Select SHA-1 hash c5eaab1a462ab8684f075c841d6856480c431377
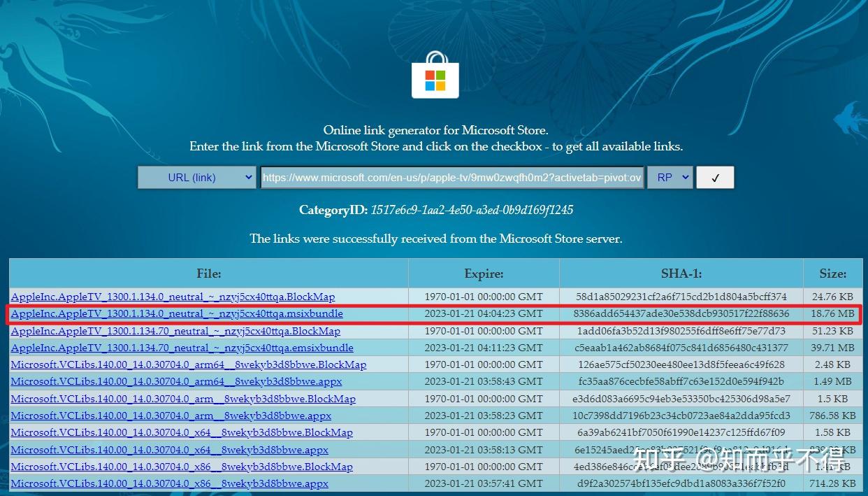Viewport: 868px width, 496px height. 681,348
